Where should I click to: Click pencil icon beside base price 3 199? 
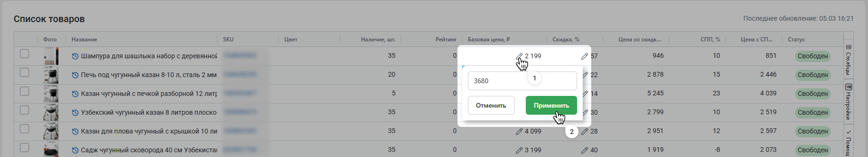pyautogui.click(x=519, y=150)
